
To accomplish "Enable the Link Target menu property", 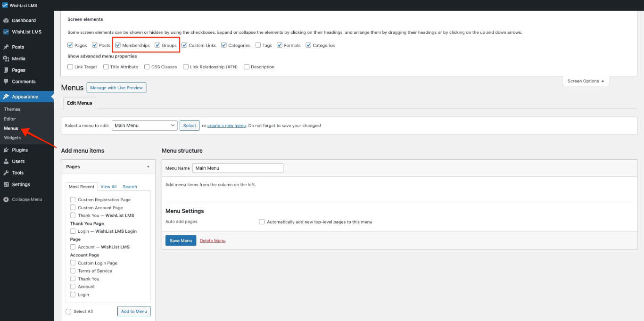I will pos(69,66).
